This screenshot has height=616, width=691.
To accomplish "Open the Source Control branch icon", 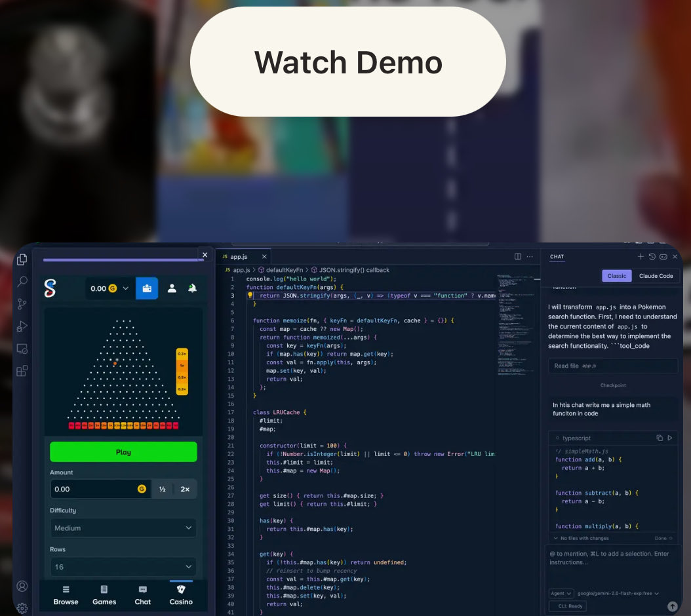I will [22, 303].
